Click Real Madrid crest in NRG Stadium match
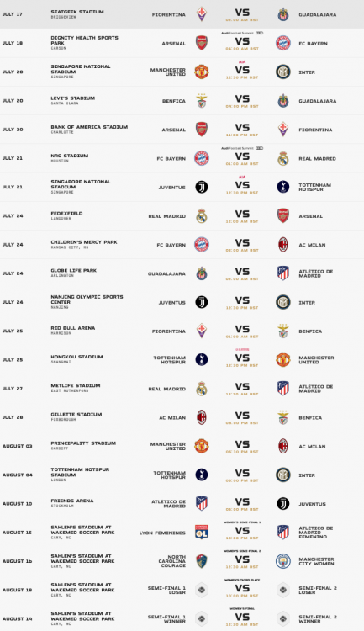Viewport: 364px width, 631px height. (283, 158)
